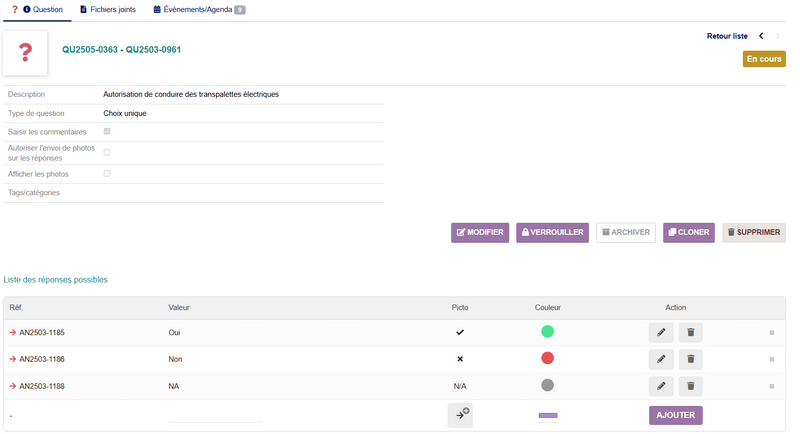Viewport: 800px width, 434px height.
Task: Click the ARCHIVER button
Action: (x=626, y=233)
